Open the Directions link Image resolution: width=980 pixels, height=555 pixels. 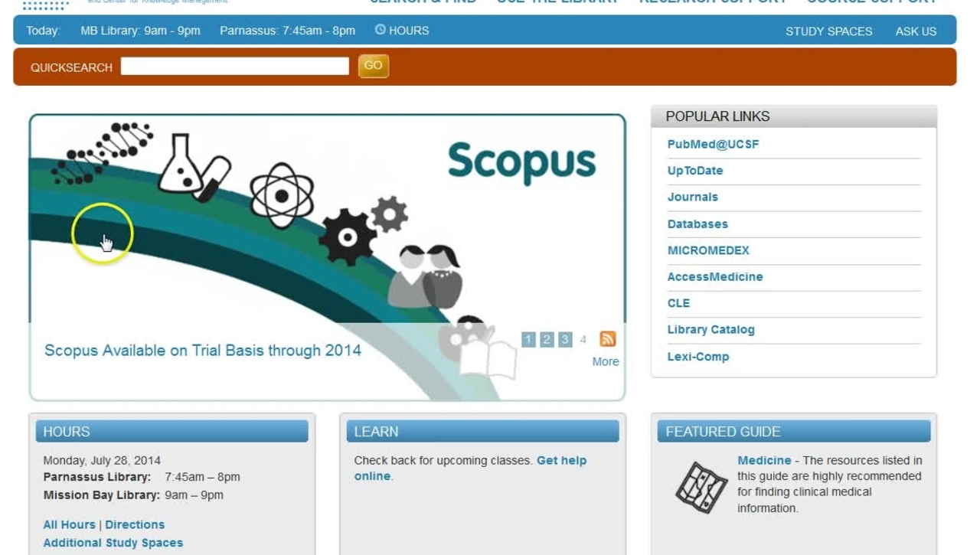[135, 524]
